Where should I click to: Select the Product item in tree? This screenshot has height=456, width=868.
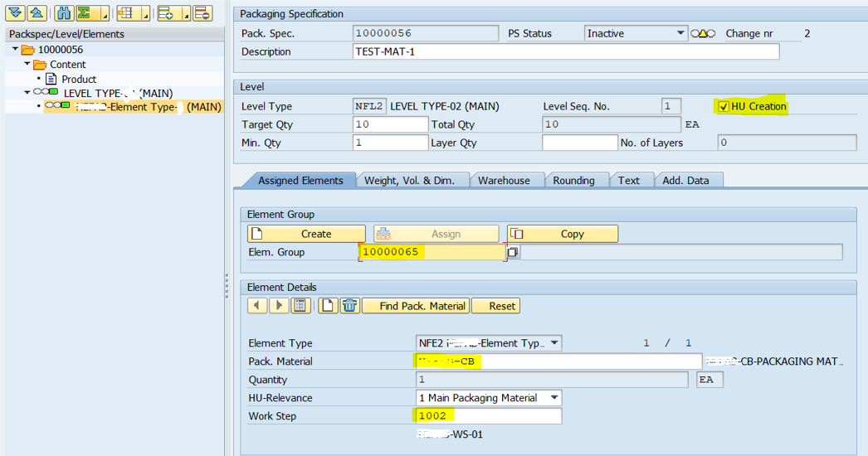(79, 79)
